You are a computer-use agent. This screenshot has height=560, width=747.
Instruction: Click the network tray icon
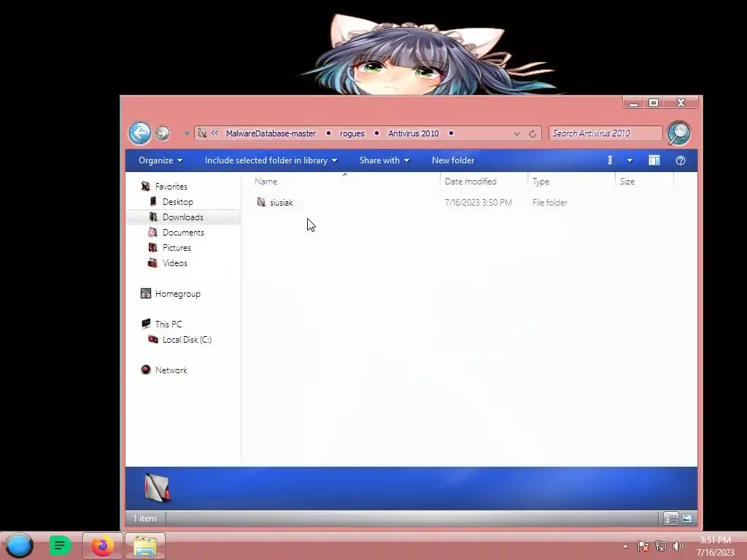click(x=661, y=546)
